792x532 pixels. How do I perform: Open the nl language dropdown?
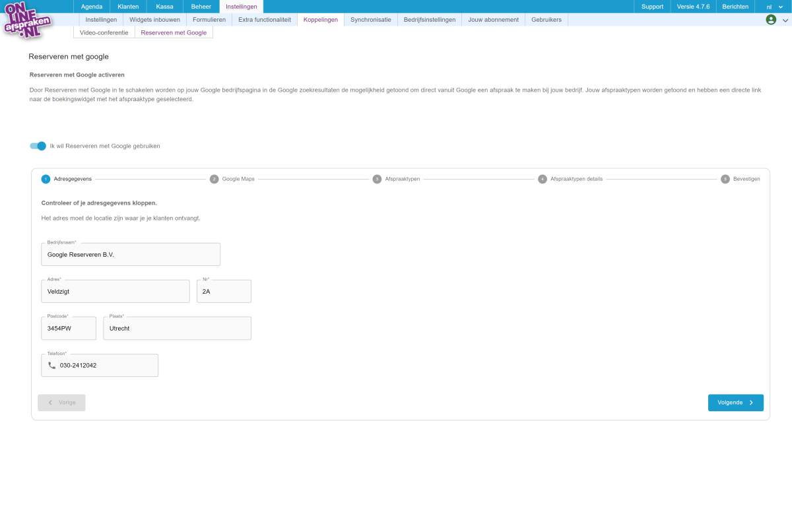774,7
